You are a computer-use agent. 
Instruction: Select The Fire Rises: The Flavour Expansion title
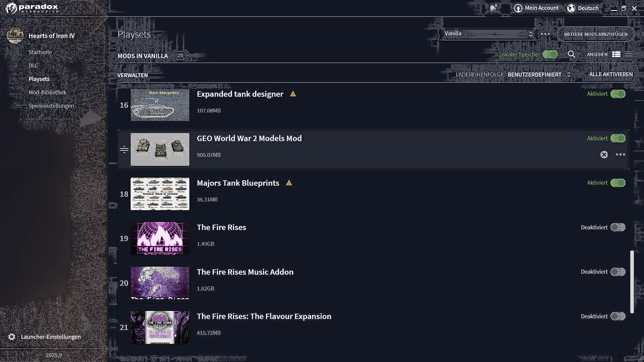pyautogui.click(x=264, y=316)
